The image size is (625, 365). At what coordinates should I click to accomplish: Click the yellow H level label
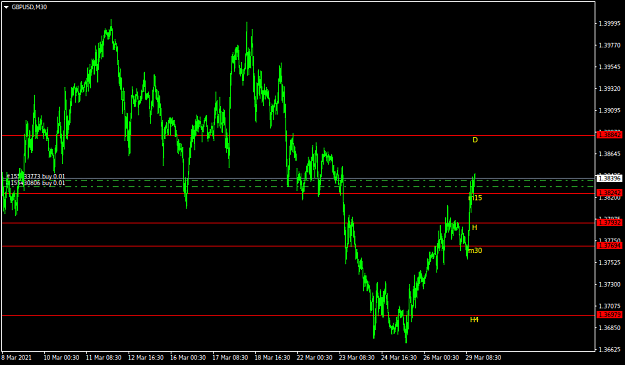click(x=474, y=228)
